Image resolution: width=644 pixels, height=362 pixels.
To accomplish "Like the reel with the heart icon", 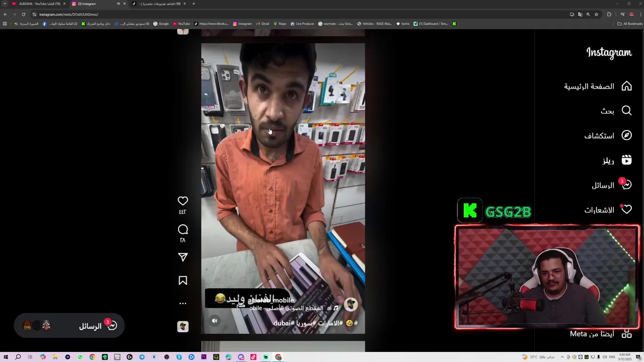I will click(x=183, y=201).
